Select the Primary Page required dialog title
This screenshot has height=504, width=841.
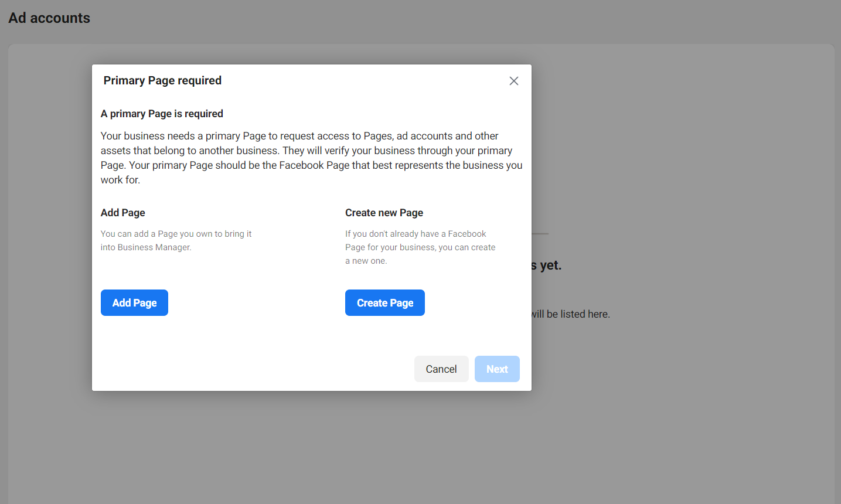click(x=162, y=80)
